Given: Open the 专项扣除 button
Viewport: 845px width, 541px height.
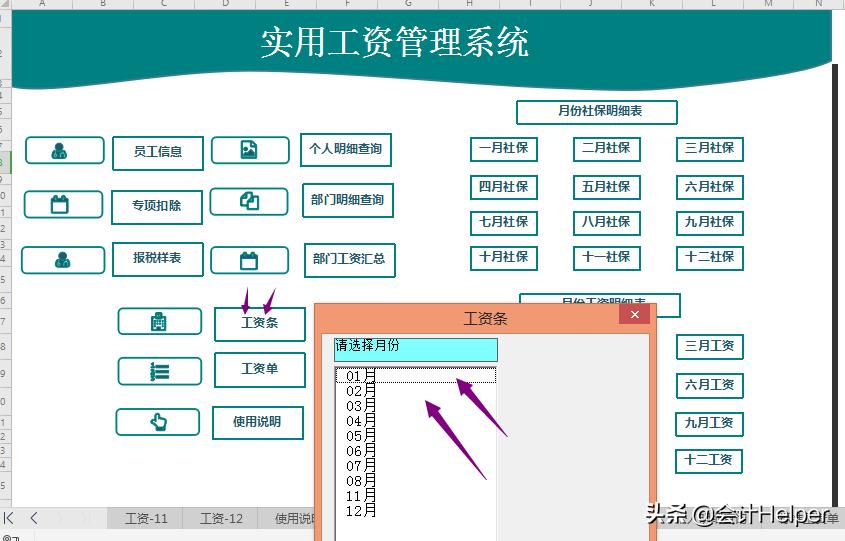Looking at the screenshot, I should [x=157, y=207].
